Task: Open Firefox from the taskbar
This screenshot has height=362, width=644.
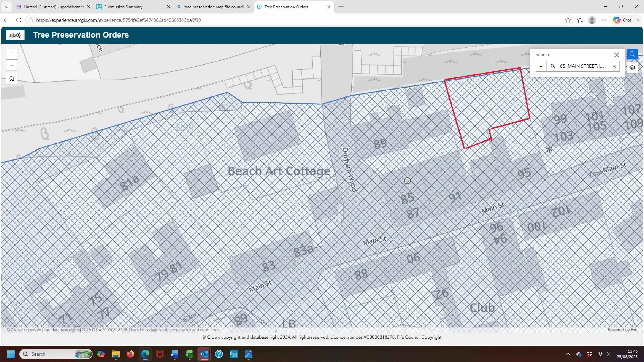Action: (x=130, y=354)
